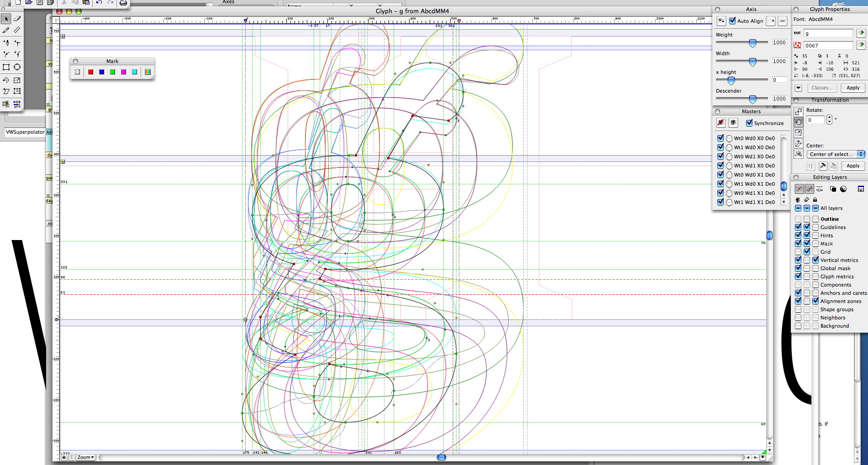Show all masters using eye icon

pos(733,123)
